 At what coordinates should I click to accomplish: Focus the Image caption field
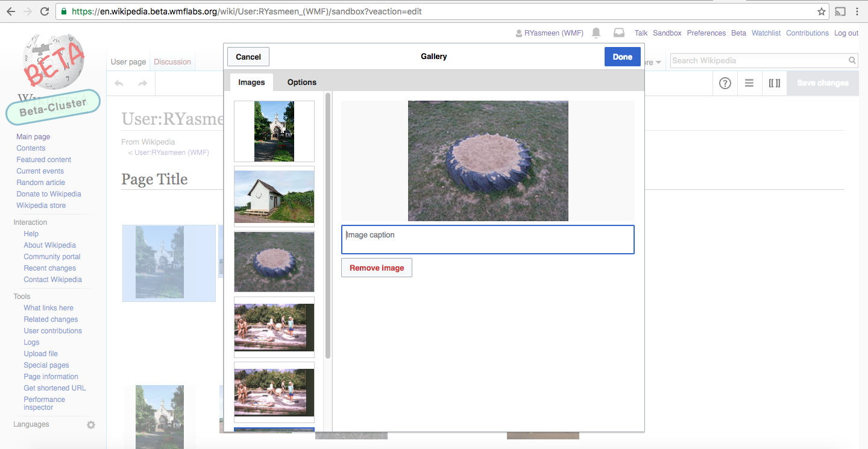click(488, 240)
